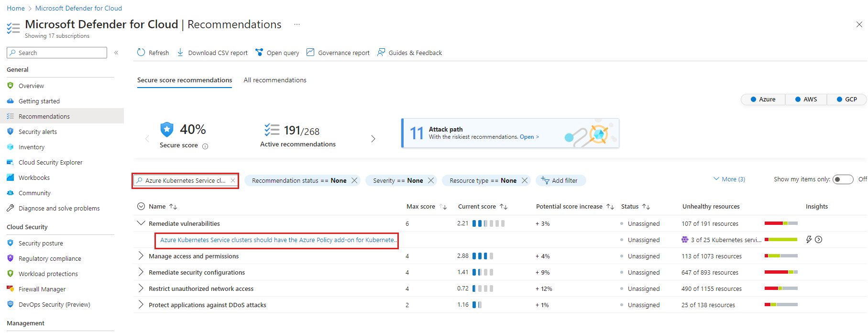Viewport: 868px width, 333px height.
Task: Click the Cloud Security Explorer icon
Action: [x=11, y=162]
